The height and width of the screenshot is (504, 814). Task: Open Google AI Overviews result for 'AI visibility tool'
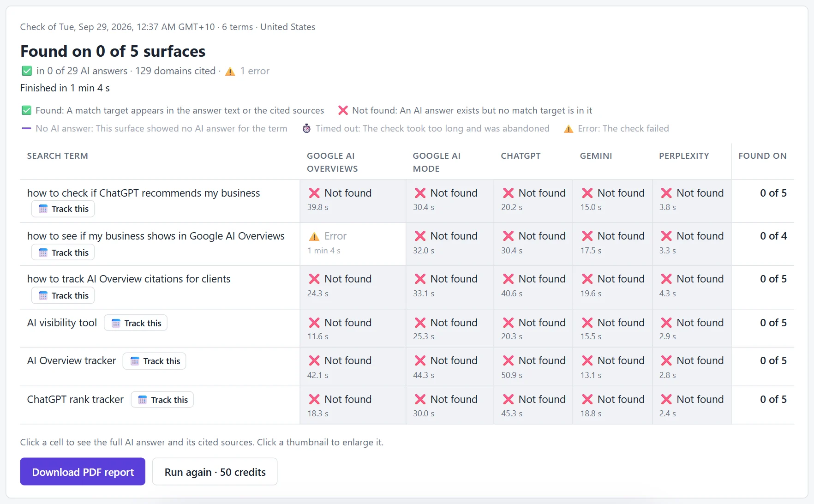pyautogui.click(x=353, y=328)
